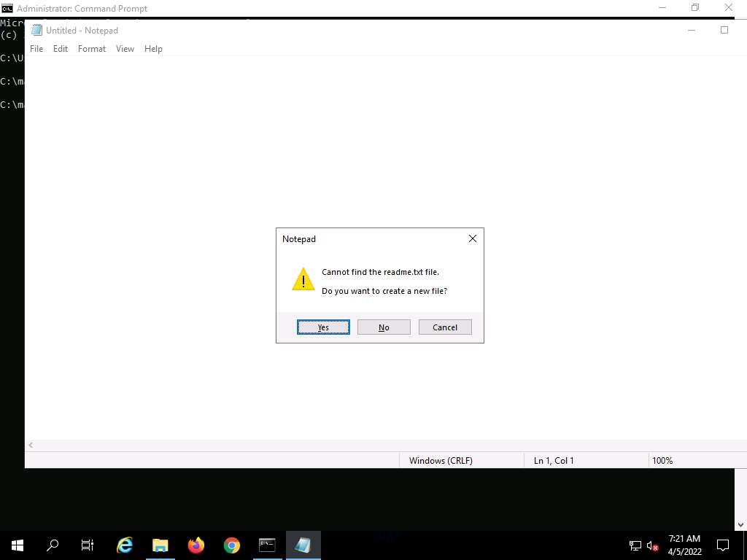This screenshot has height=560, width=747.
Task: Launch Firefox from the taskbar
Action: tap(196, 545)
